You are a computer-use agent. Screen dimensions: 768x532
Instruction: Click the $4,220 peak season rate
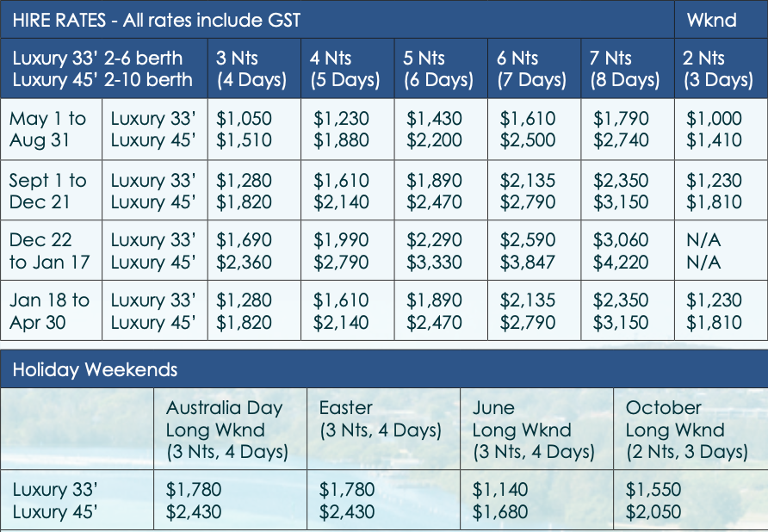621,263
